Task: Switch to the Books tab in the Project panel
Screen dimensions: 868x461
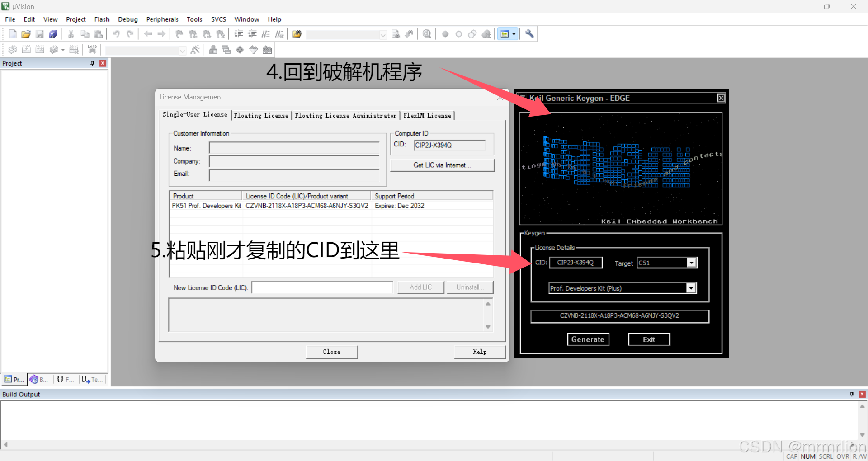Action: click(39, 380)
